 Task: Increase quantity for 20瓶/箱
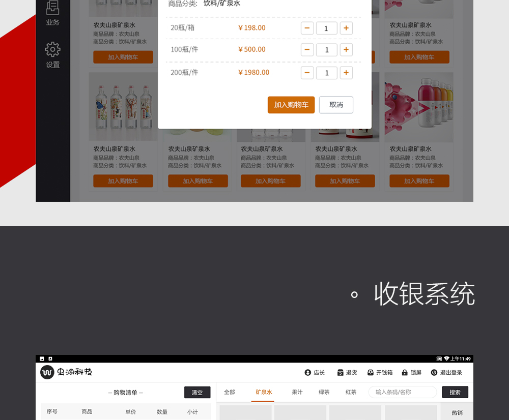(x=346, y=28)
